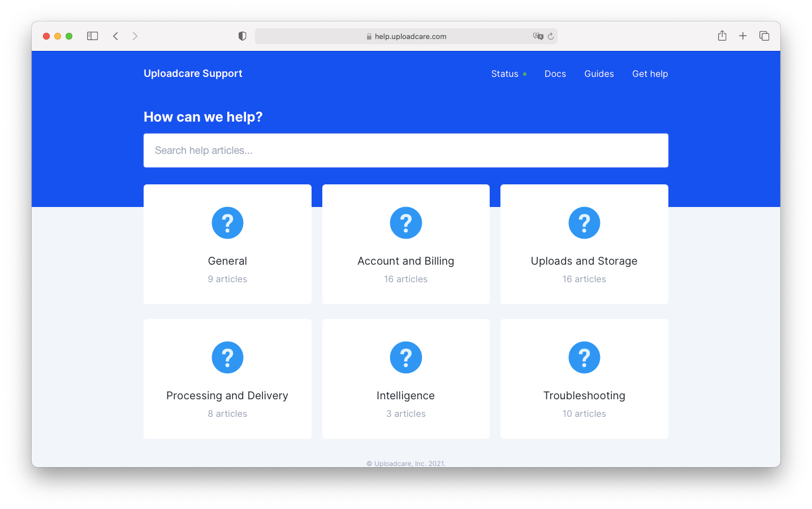Click the privacy shield icon near address bar

pyautogui.click(x=242, y=35)
